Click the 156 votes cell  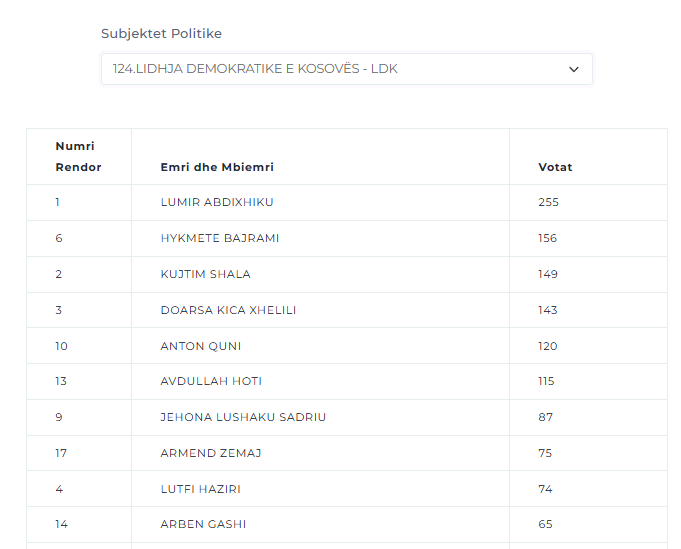coord(588,238)
